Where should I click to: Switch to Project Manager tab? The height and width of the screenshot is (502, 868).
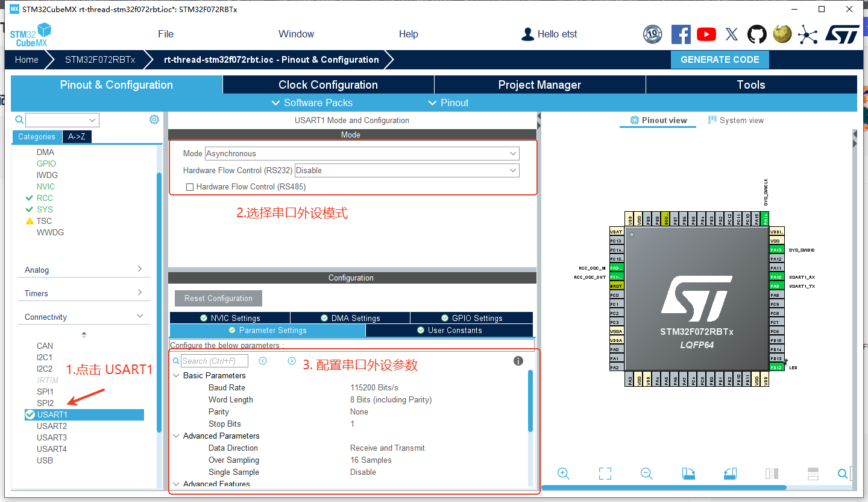coord(539,85)
